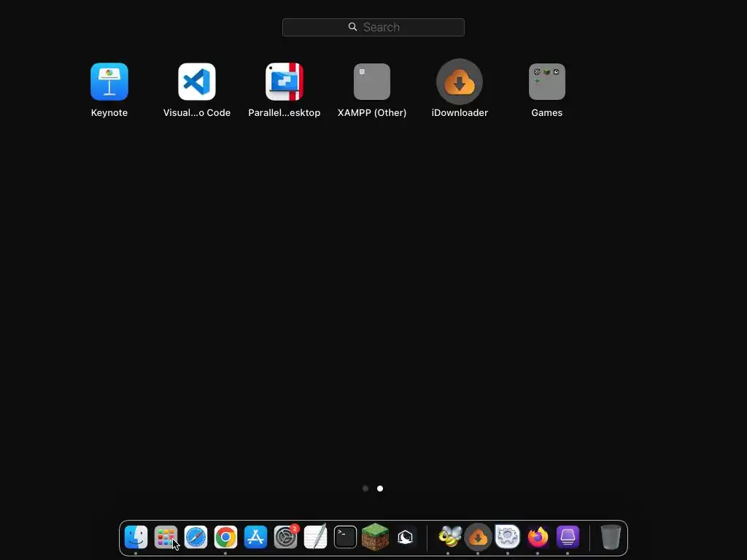Viewport: 747px width, 560px height.
Task: Launch Terminal from the Dock
Action: 345,537
